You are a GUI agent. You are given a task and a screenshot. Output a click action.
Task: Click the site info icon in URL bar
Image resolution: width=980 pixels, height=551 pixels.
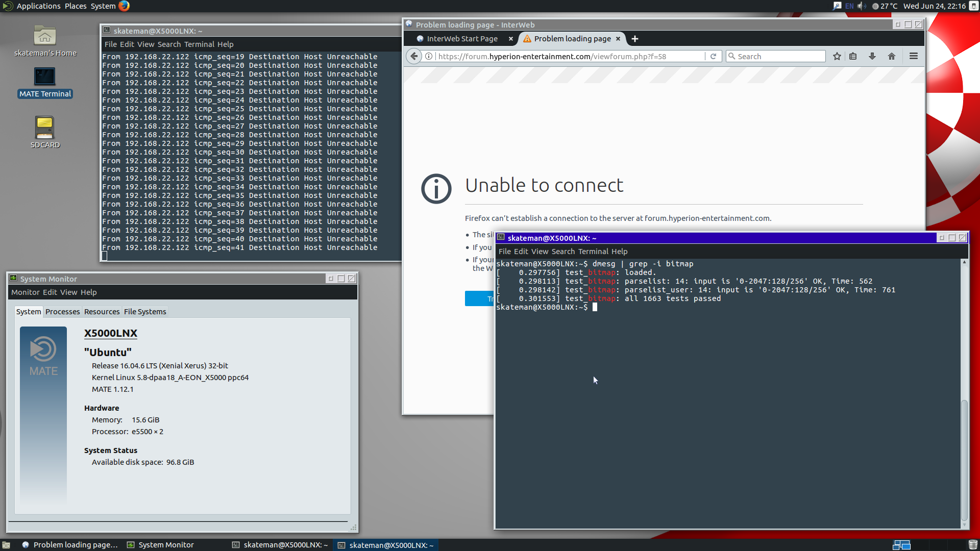(x=429, y=56)
